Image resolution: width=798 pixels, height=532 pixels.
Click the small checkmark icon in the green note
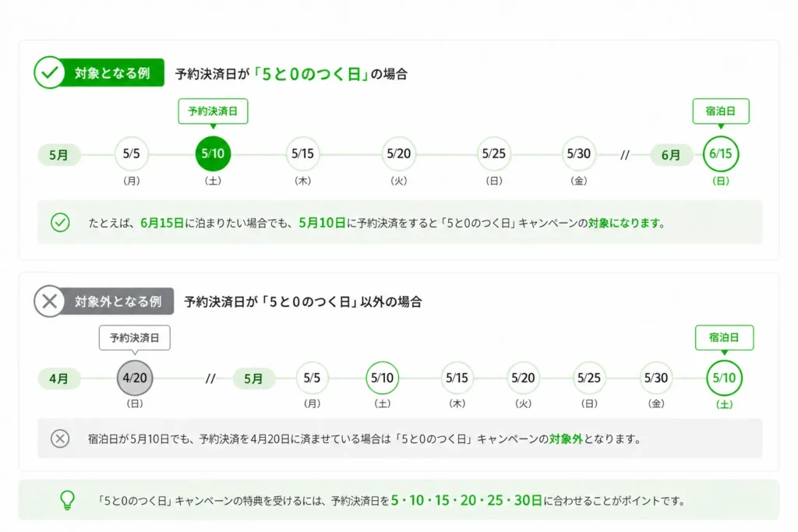(60, 223)
